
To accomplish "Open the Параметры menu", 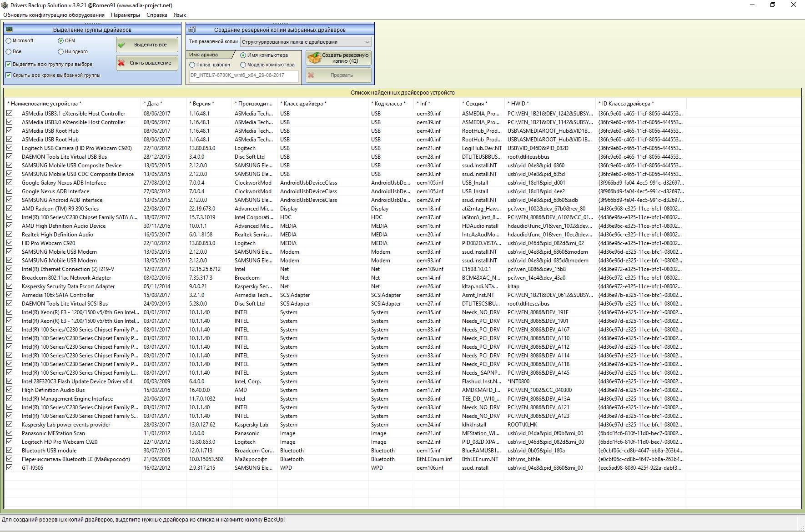I will (126, 15).
